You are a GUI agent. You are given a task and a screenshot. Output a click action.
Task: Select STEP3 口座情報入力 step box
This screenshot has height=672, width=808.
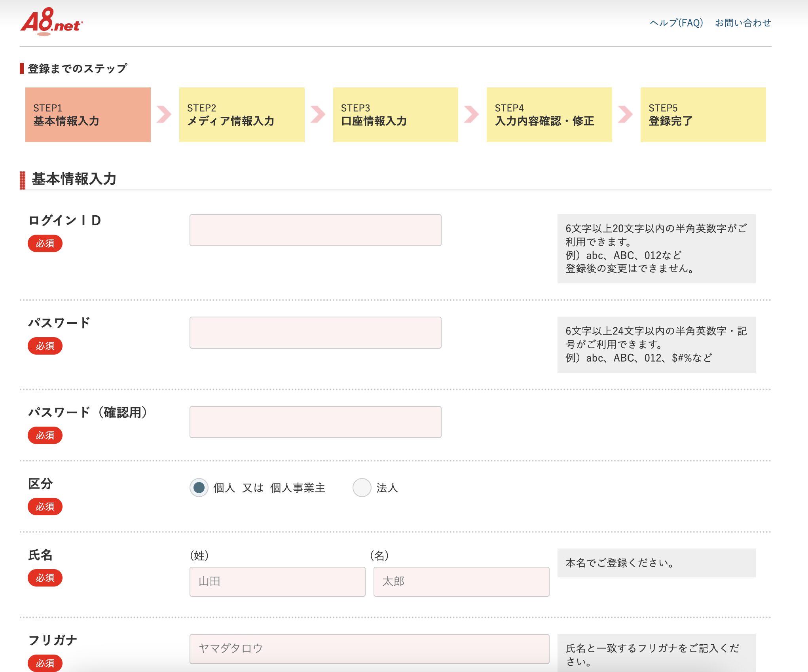(x=396, y=115)
